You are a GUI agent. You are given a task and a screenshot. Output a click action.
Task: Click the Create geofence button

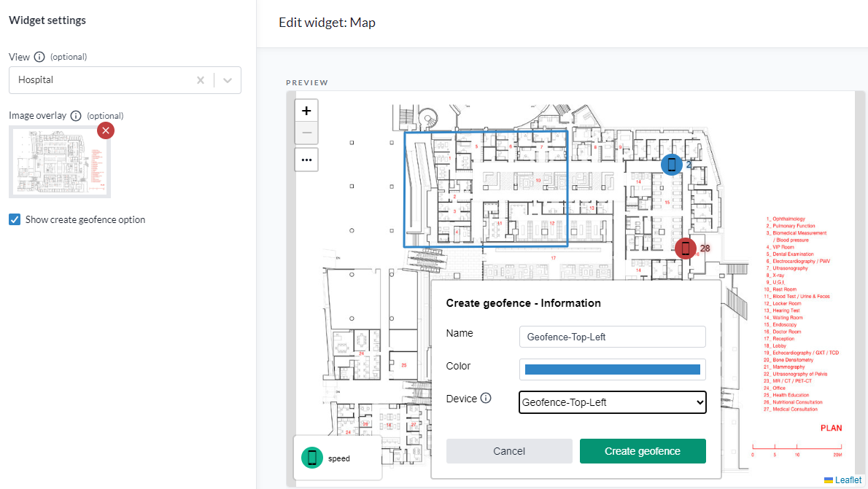tap(642, 451)
